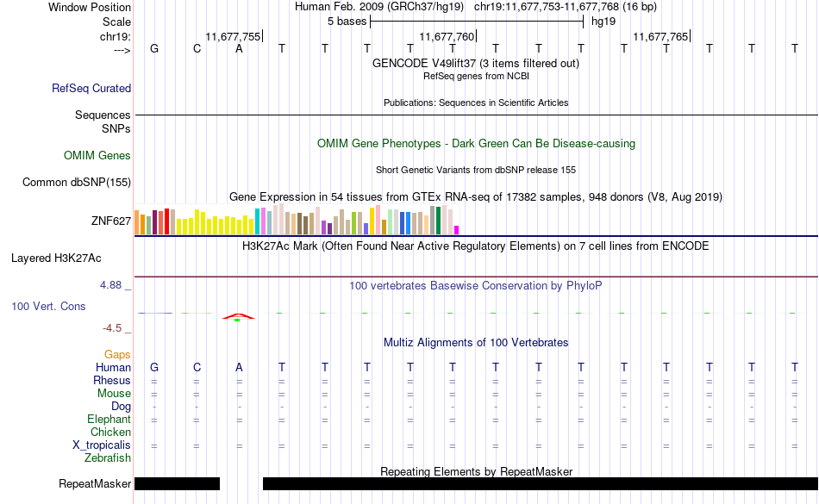Click 'Repeating Elements by RepeatMasker' title

pyautogui.click(x=476, y=471)
